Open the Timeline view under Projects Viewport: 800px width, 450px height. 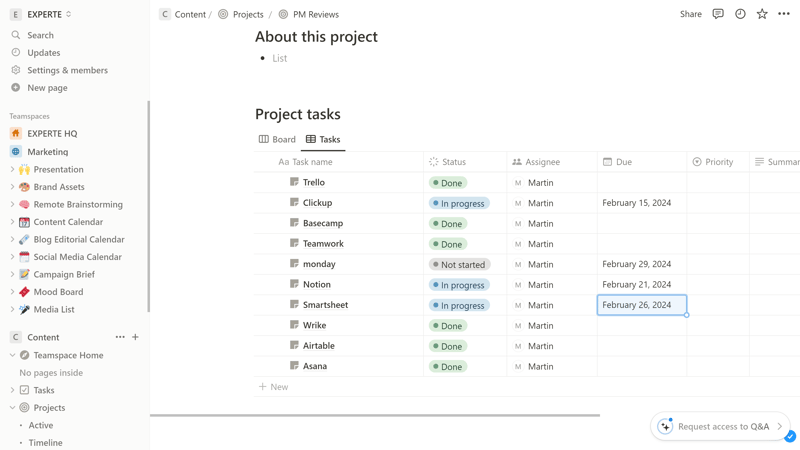click(x=45, y=442)
